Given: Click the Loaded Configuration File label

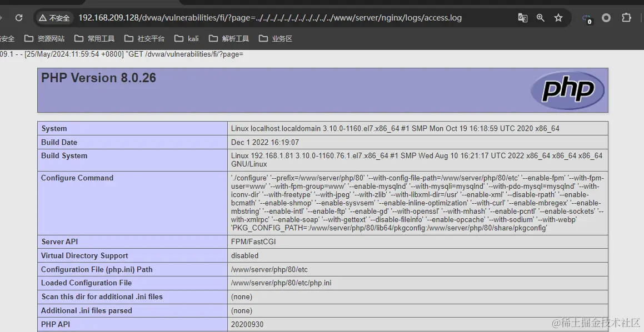Looking at the screenshot, I should [x=86, y=283].
